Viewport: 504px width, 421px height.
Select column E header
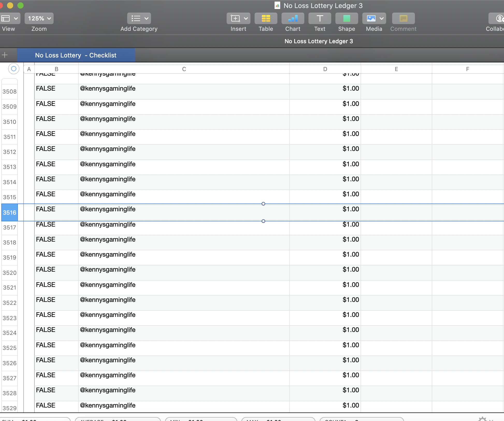pos(397,69)
